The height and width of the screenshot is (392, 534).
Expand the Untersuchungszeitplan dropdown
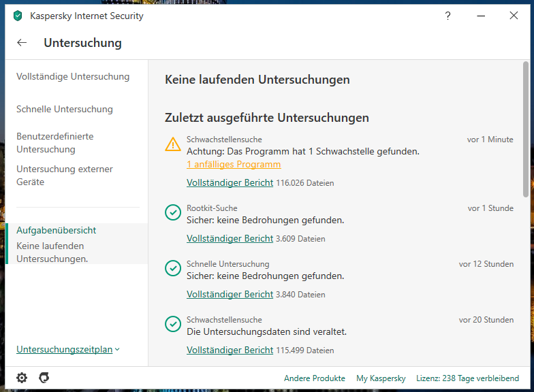click(67, 350)
